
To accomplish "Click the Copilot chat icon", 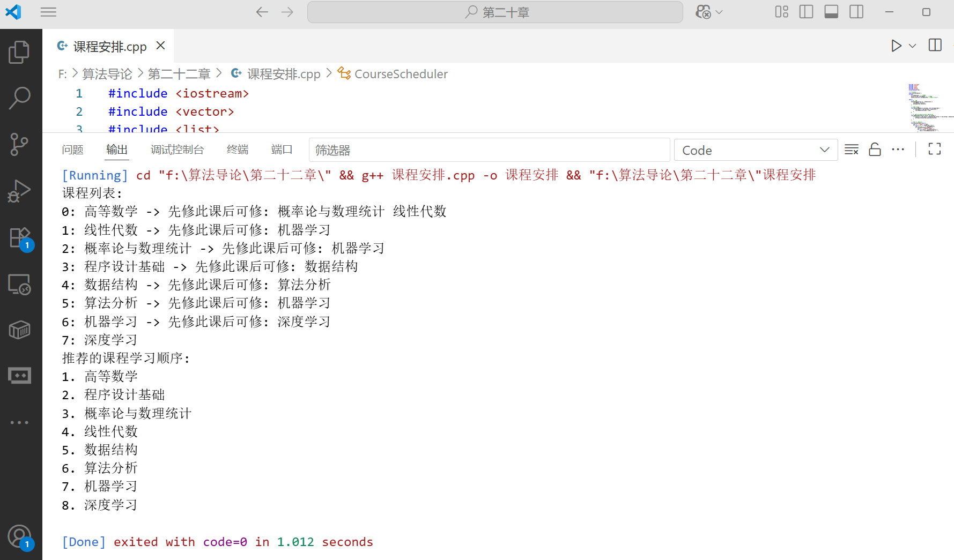I will [x=703, y=12].
